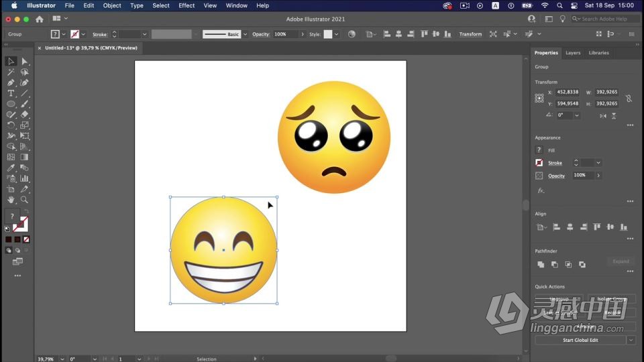The height and width of the screenshot is (362, 644).
Task: Select the Curvature tool
Action: pyautogui.click(x=24, y=83)
